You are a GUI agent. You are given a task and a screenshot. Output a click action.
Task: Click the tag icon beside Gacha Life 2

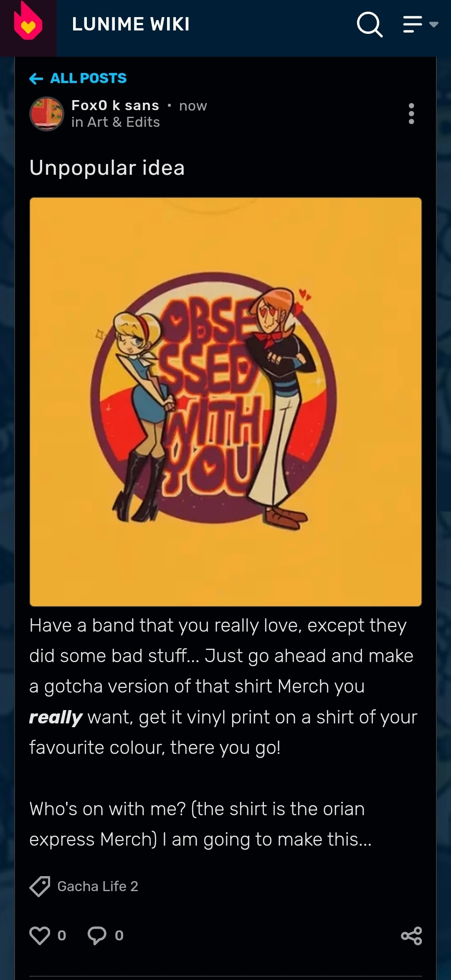(x=40, y=886)
